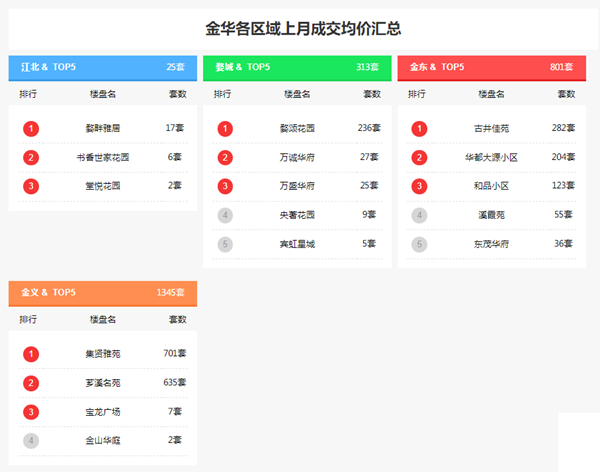
Task: Click gray rank 4 badge beside 溪霞苑
Action: [x=419, y=215]
